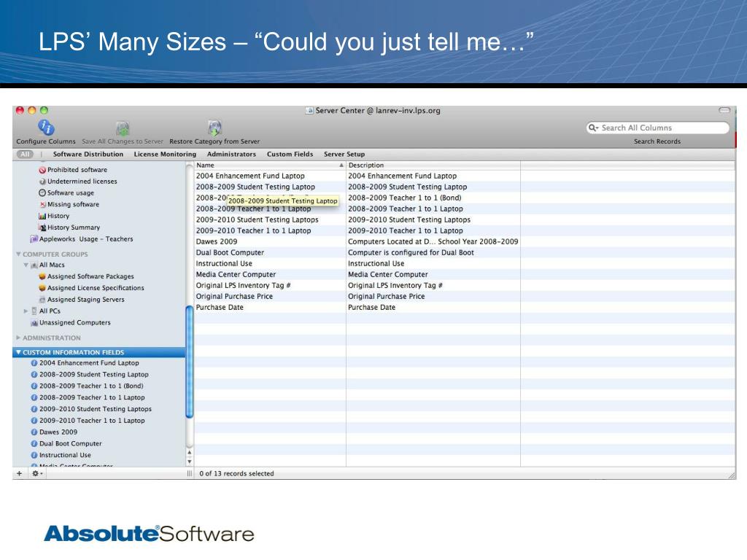Select the All filter pill
Image resolution: width=747 pixels, height=560 pixels.
pos(25,155)
